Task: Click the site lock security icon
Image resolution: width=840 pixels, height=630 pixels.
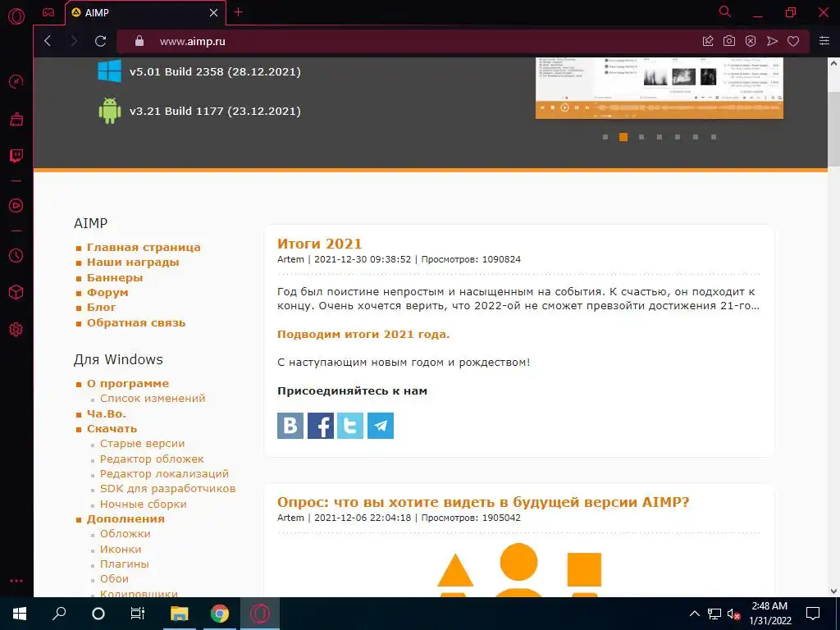Action: point(139,41)
